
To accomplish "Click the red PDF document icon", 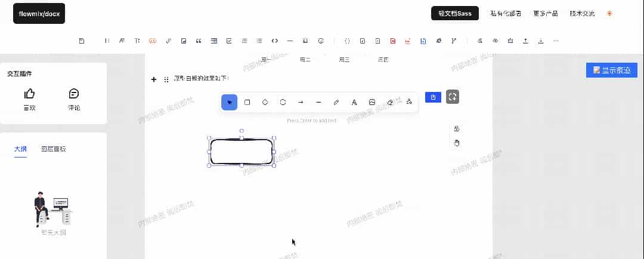I will 392,41.
